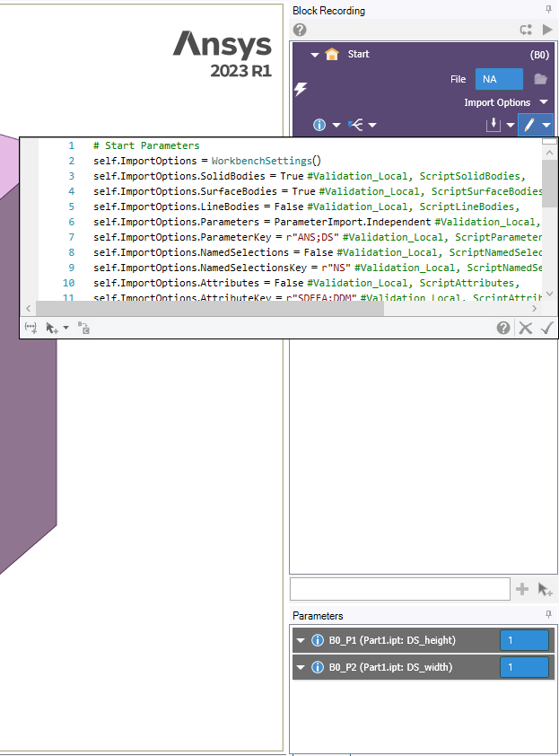Click the B0_P1 (Part1.ipt: DS_height) label
This screenshot has height=756, width=559.
pos(392,640)
